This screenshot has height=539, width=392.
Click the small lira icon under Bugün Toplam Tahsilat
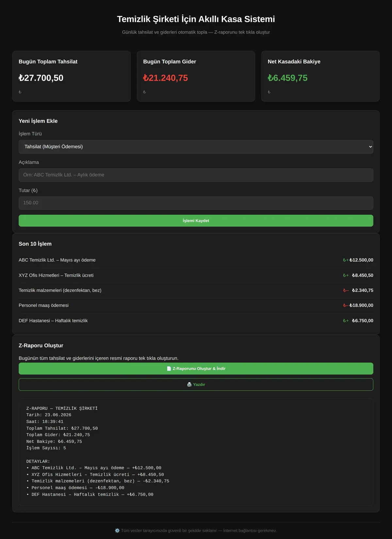20,92
